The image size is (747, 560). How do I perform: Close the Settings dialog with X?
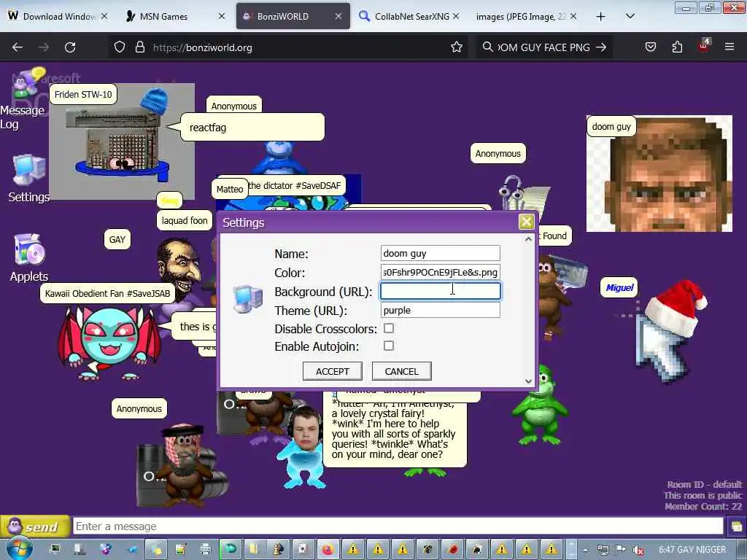(x=526, y=222)
